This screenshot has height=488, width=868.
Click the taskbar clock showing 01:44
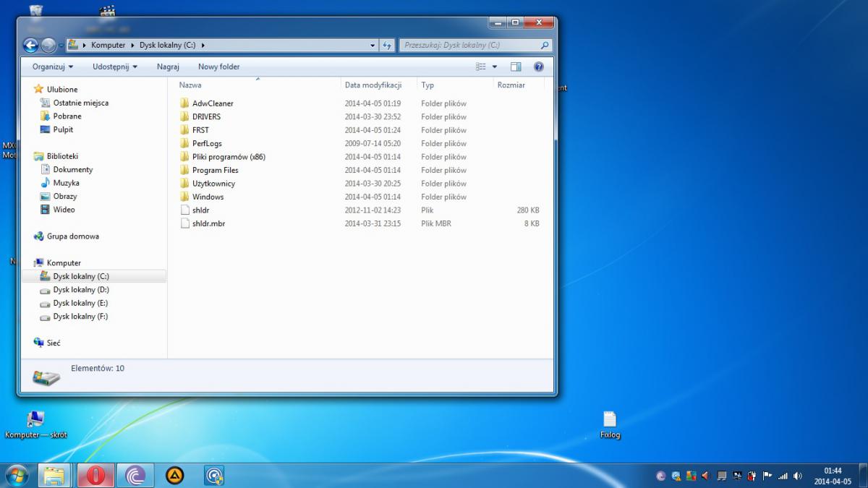(x=833, y=475)
